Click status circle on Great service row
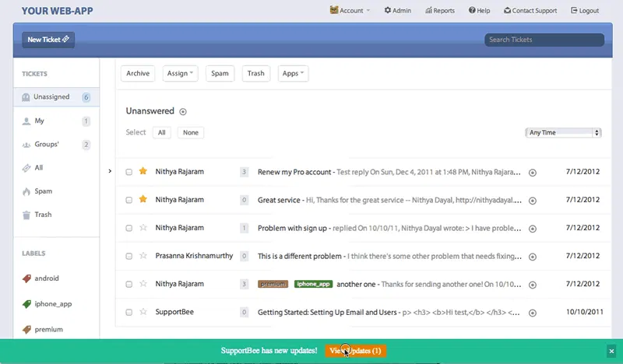 [x=533, y=201]
